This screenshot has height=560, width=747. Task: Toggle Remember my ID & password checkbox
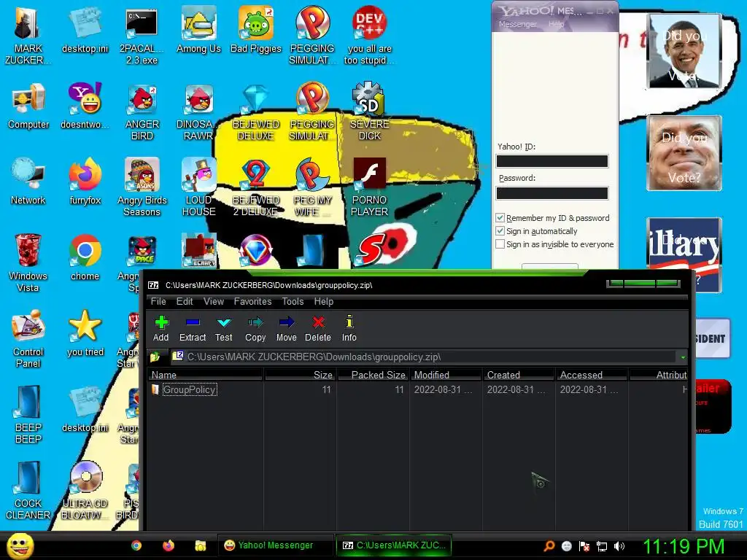[x=500, y=217]
